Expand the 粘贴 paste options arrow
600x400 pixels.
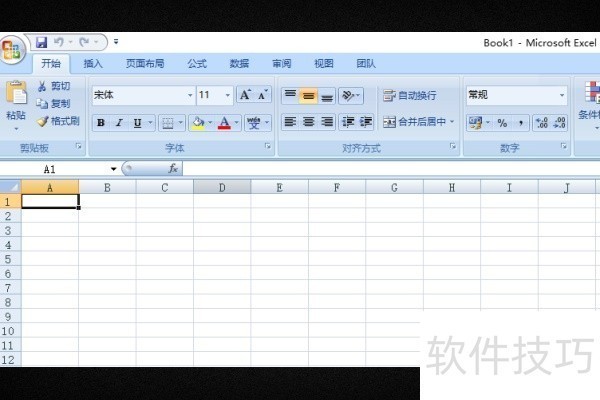pos(16,129)
